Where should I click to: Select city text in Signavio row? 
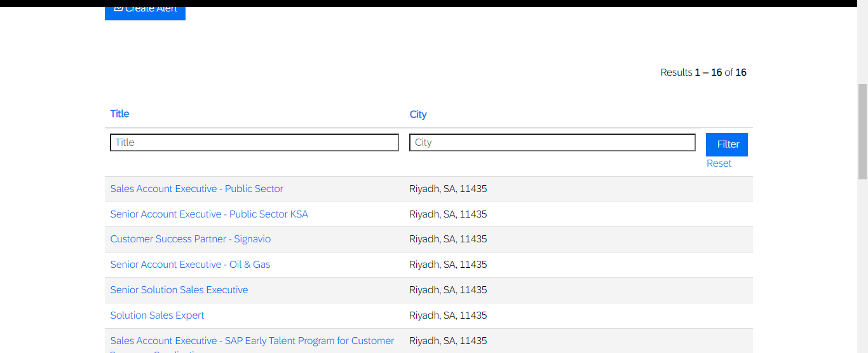point(448,239)
